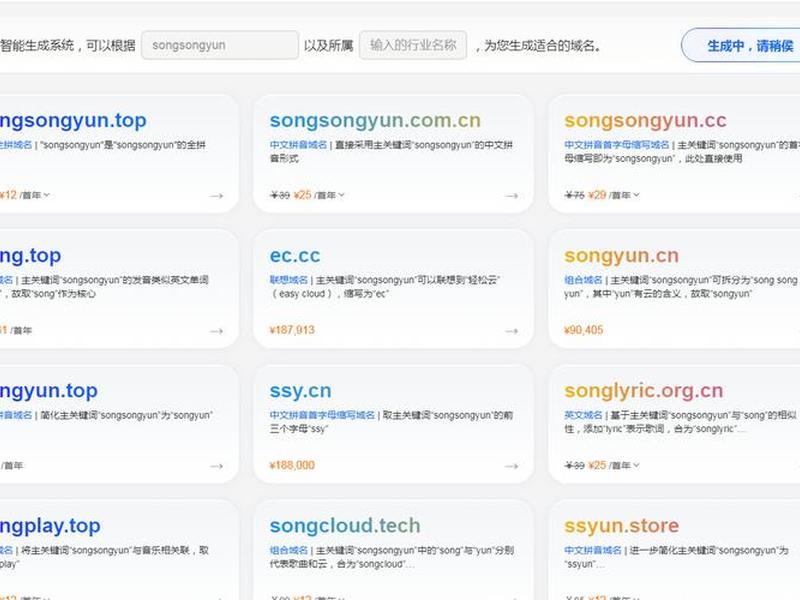800x600 pixels.
Task: Click the arrow icon on ng.top card
Action: [217, 331]
